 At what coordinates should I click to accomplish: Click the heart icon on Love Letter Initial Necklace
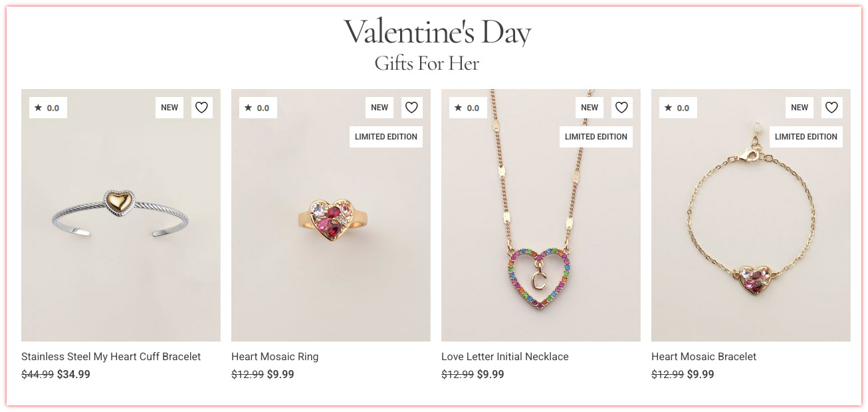click(x=621, y=107)
